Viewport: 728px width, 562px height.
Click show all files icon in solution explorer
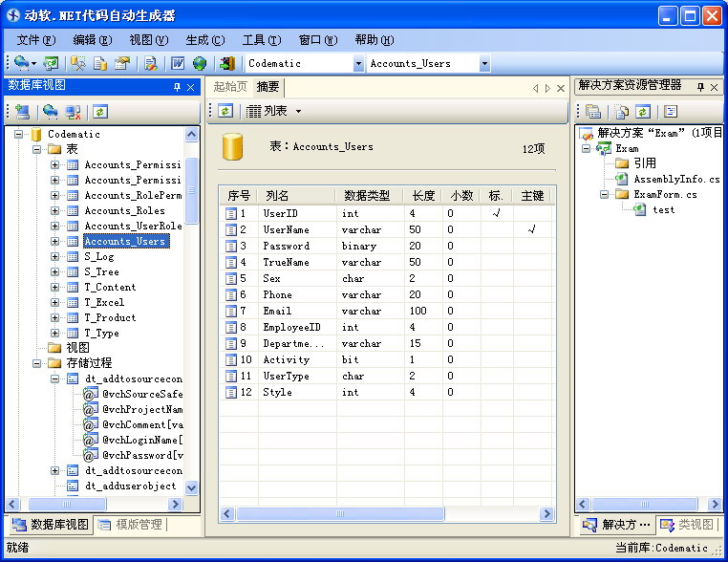pos(621,112)
